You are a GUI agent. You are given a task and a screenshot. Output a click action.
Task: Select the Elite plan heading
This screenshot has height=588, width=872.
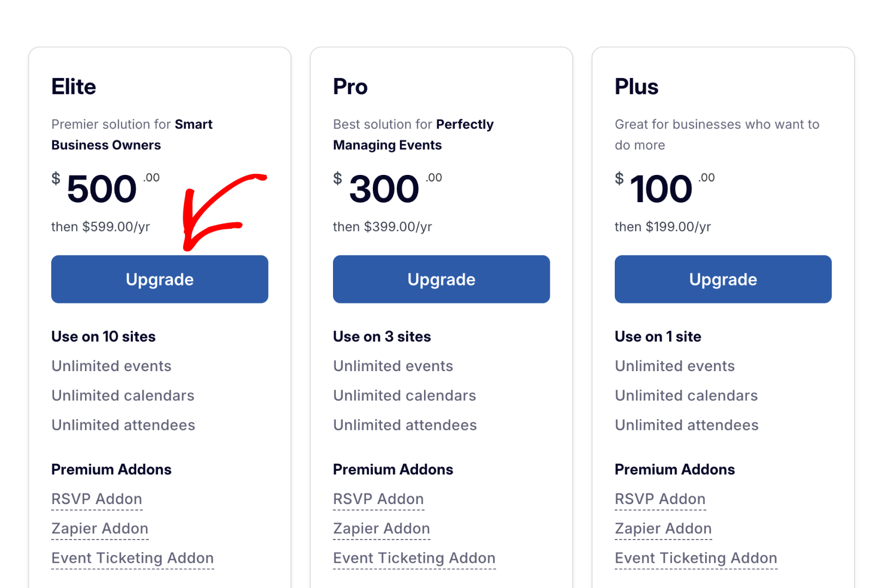click(74, 86)
